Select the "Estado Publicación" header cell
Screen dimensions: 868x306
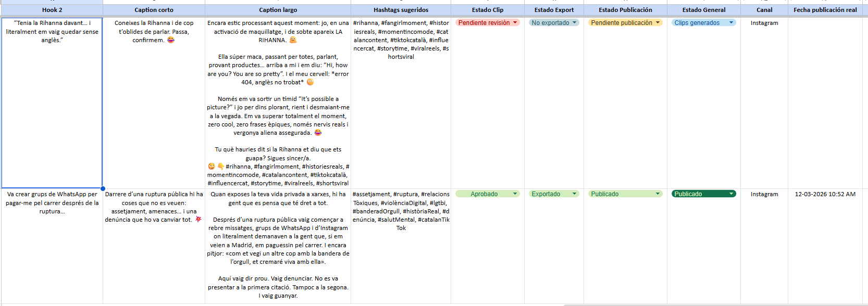coord(625,10)
